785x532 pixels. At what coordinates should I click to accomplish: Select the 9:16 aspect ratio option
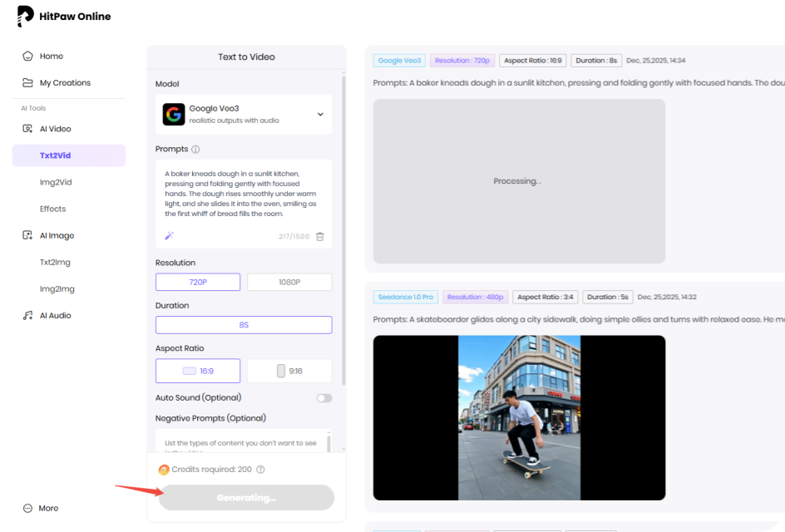(x=289, y=370)
